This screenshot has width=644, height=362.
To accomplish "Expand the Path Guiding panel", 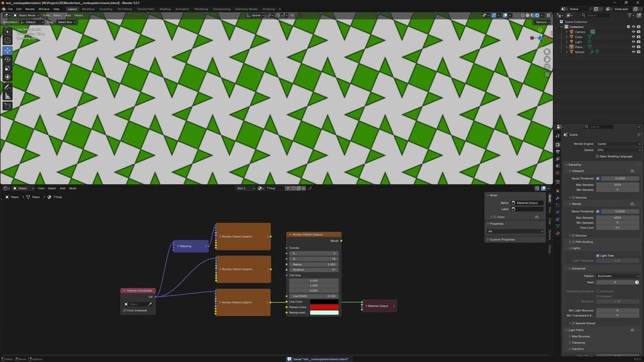I will click(582, 242).
